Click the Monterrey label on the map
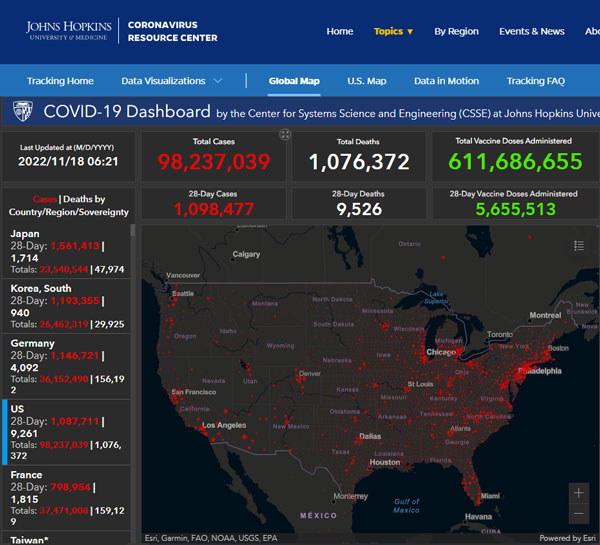The width and height of the screenshot is (600, 545). pyautogui.click(x=350, y=496)
